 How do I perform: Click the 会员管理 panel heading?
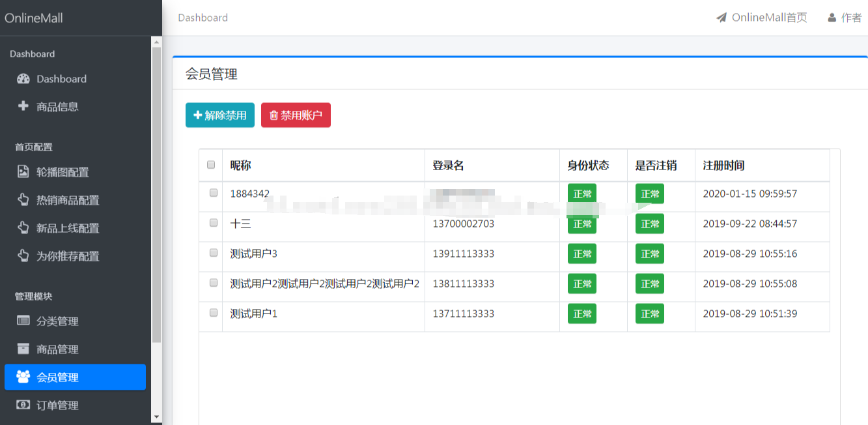coord(212,74)
